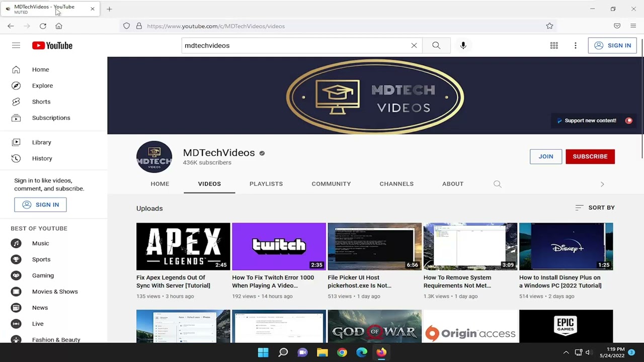This screenshot has height=362, width=644.
Task: Click the Sports trophy icon
Action: tap(16, 259)
